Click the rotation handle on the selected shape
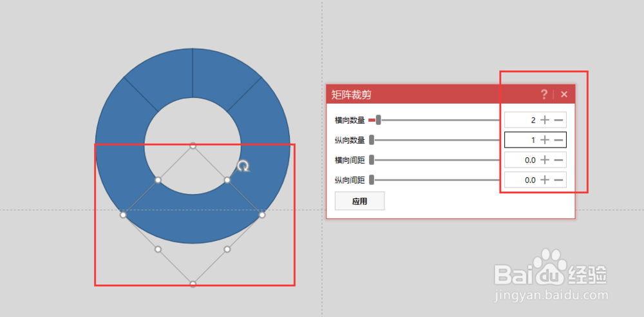The height and width of the screenshot is (317, 644). tap(243, 166)
